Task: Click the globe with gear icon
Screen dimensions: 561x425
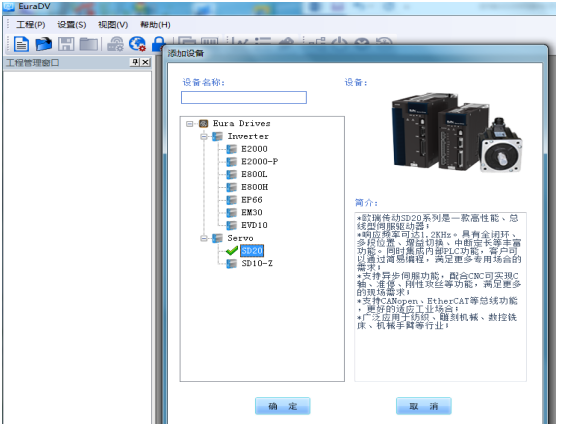Action: pos(137,44)
